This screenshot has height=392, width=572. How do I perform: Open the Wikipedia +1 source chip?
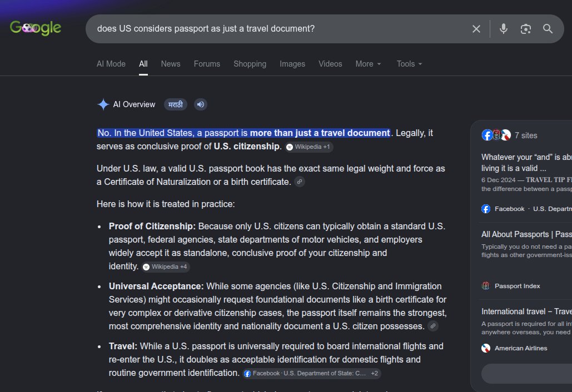[309, 147]
